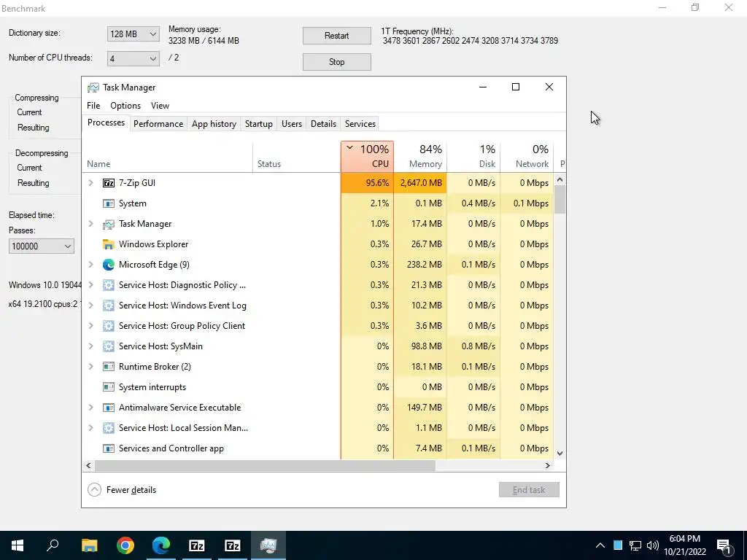Click the Task Manager title bar icon
The image size is (747, 560).
93,87
